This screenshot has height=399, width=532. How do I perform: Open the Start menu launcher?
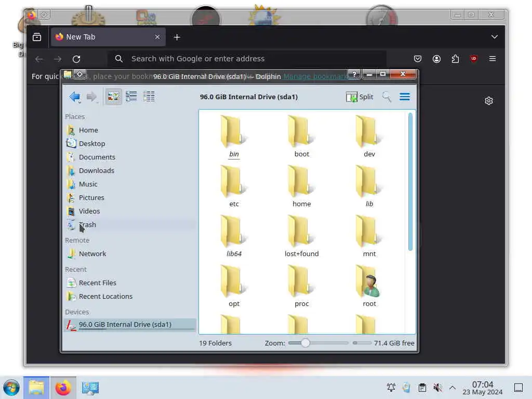tap(11, 388)
